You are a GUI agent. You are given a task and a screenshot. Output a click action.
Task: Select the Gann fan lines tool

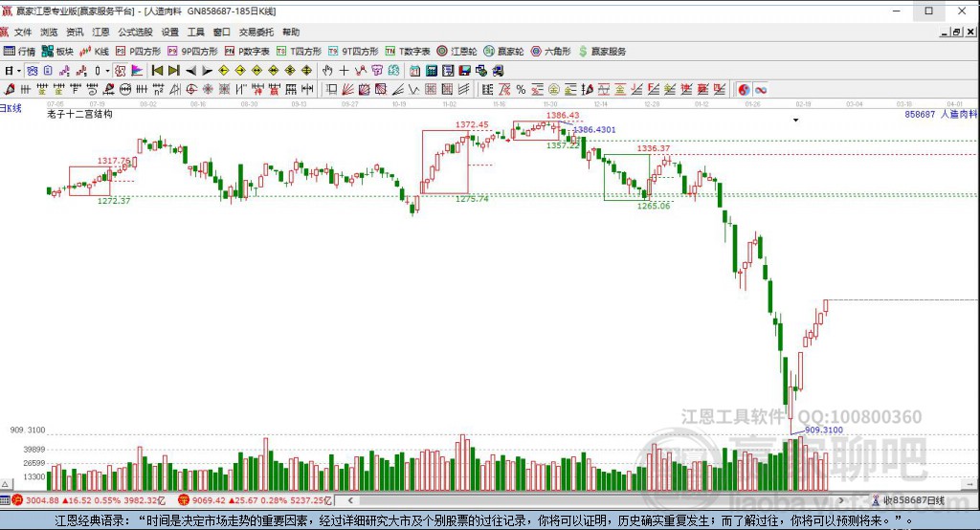(x=347, y=89)
